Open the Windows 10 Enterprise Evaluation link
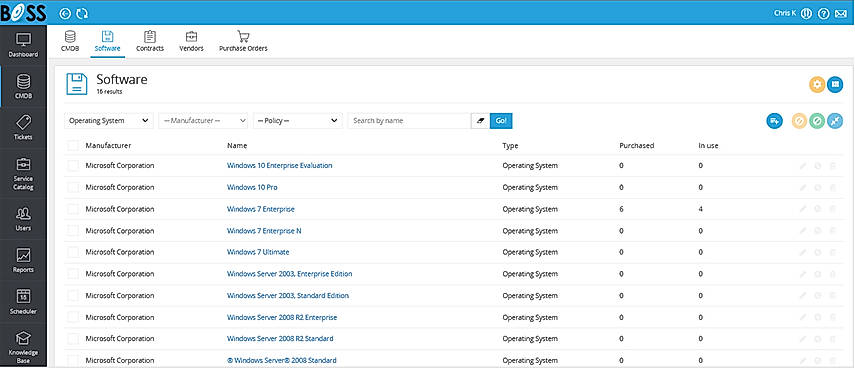Image resolution: width=855 pixels, height=368 pixels. pyautogui.click(x=280, y=165)
